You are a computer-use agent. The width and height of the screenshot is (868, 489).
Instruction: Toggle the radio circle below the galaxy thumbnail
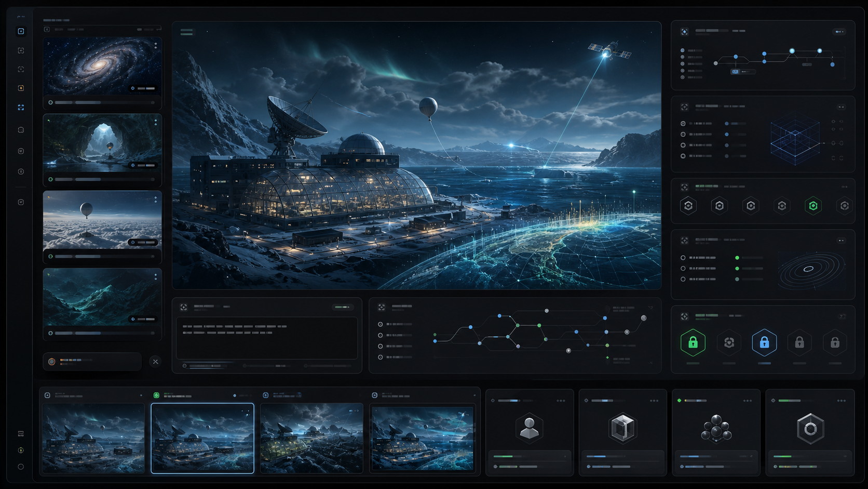[x=50, y=102]
